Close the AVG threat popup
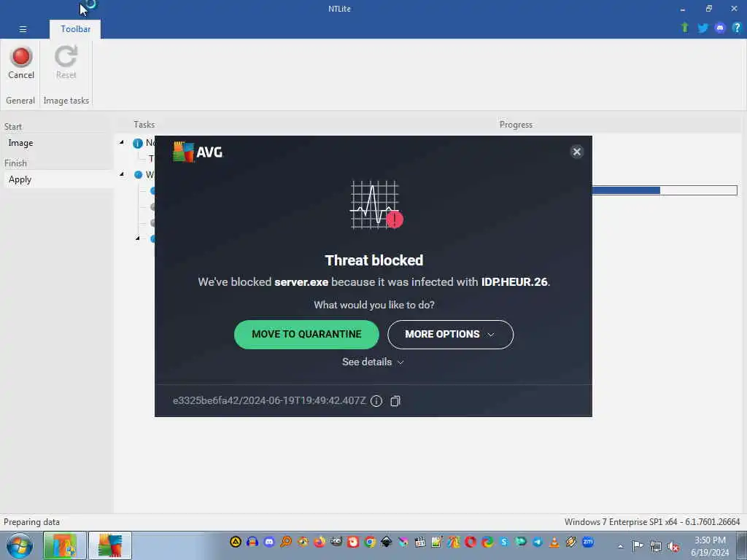Image resolution: width=747 pixels, height=560 pixels. click(576, 152)
